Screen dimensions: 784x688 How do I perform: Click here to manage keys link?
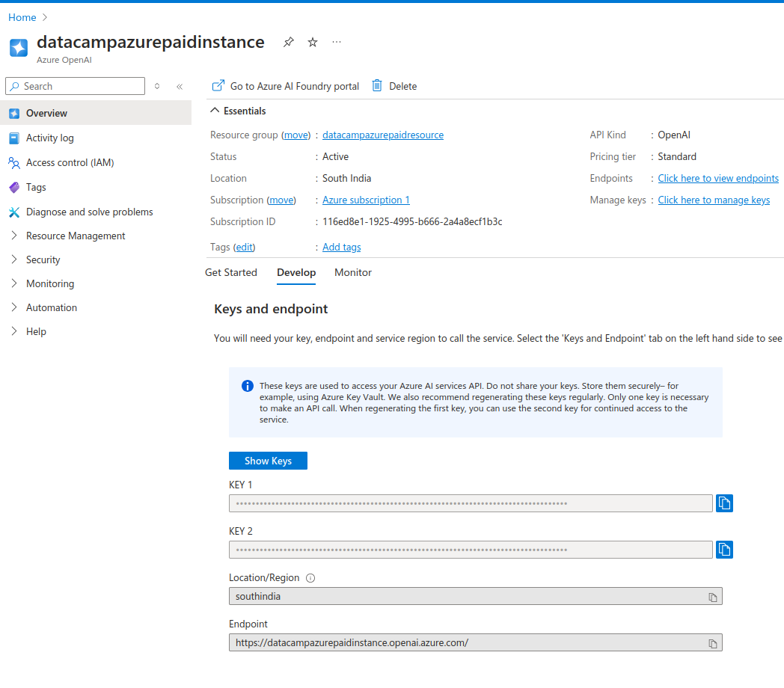coord(714,200)
